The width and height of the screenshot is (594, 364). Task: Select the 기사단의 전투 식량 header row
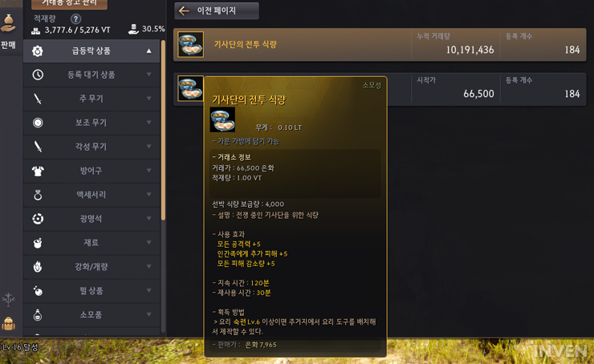[380, 45]
